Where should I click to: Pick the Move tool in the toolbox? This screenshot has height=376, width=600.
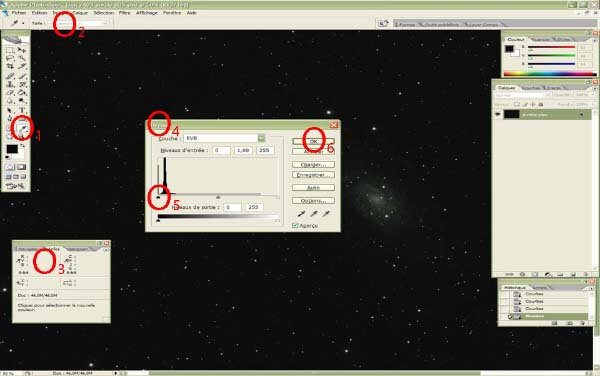pyautogui.click(x=22, y=50)
